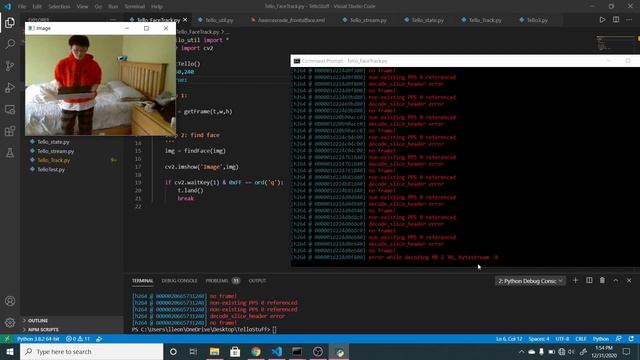The image size is (640, 360).
Task: Add a new terminal with plus icon
Action: point(576,280)
